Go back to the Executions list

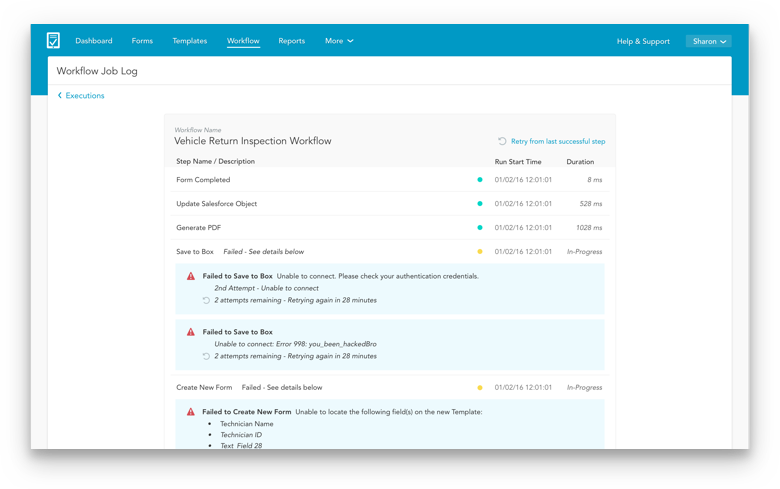(x=85, y=96)
